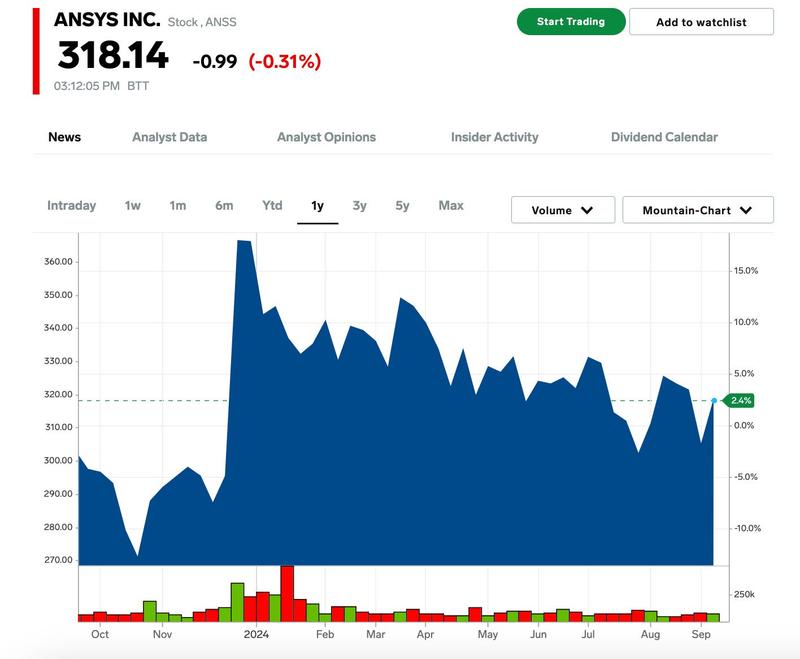Select 3y chart range
This screenshot has width=800, height=659.
pyautogui.click(x=360, y=206)
